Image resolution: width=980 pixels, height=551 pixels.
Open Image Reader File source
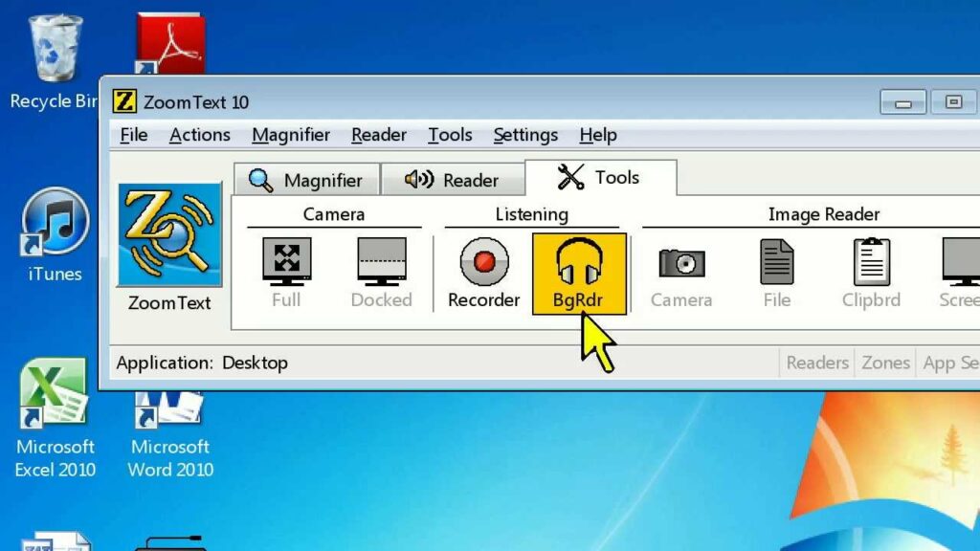(777, 273)
